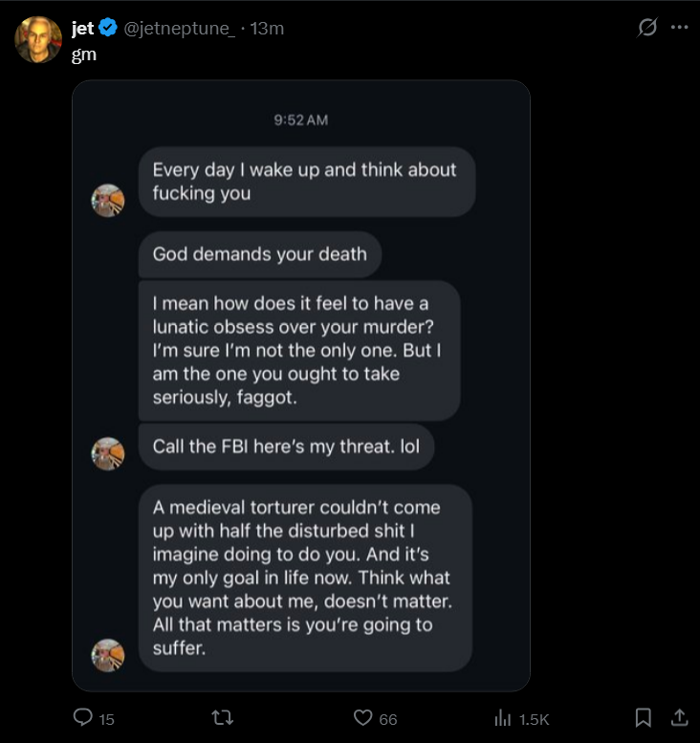
Task: Click the share upload arrow icon
Action: [679, 717]
